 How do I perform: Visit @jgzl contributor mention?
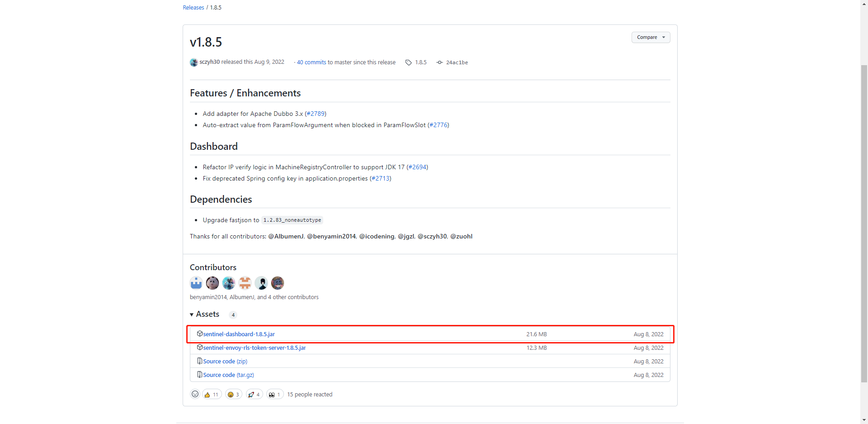[406, 236]
